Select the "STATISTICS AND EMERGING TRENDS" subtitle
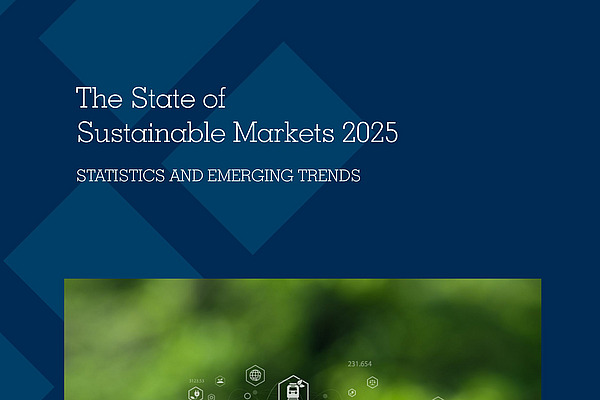 (x=218, y=175)
